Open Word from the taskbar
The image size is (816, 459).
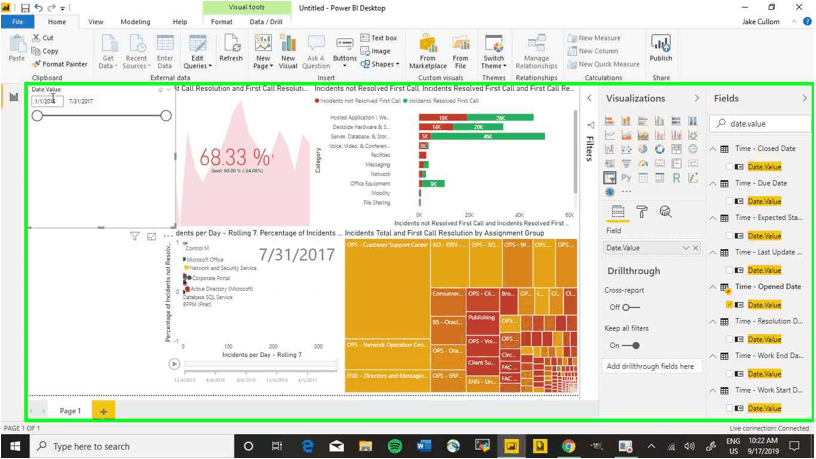tap(424, 446)
